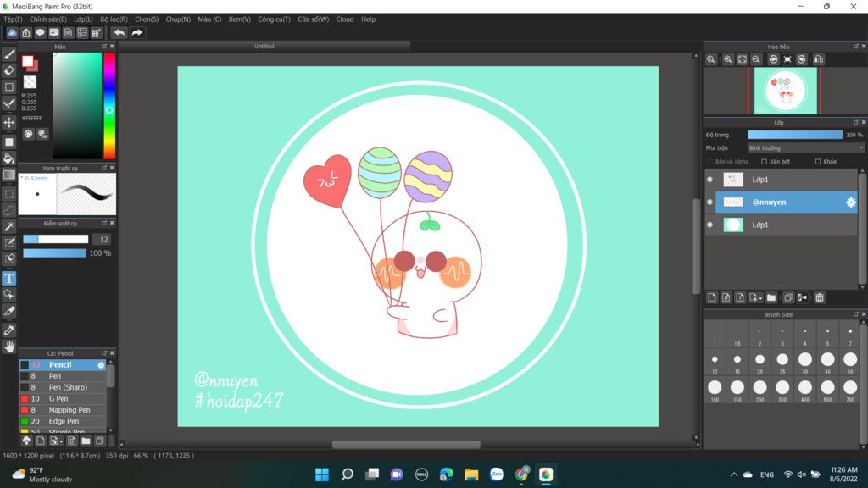Hide Lớp1 layer with white circle thumbnail

pos(709,225)
